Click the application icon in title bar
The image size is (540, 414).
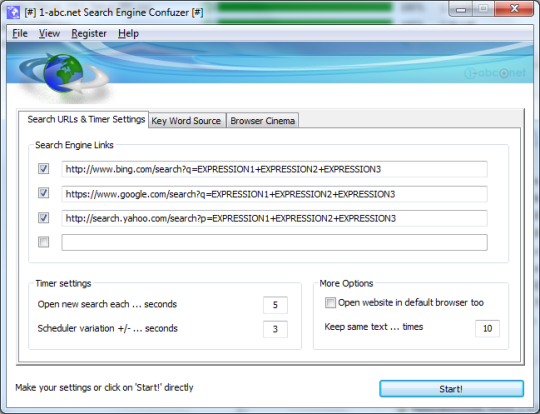point(13,12)
